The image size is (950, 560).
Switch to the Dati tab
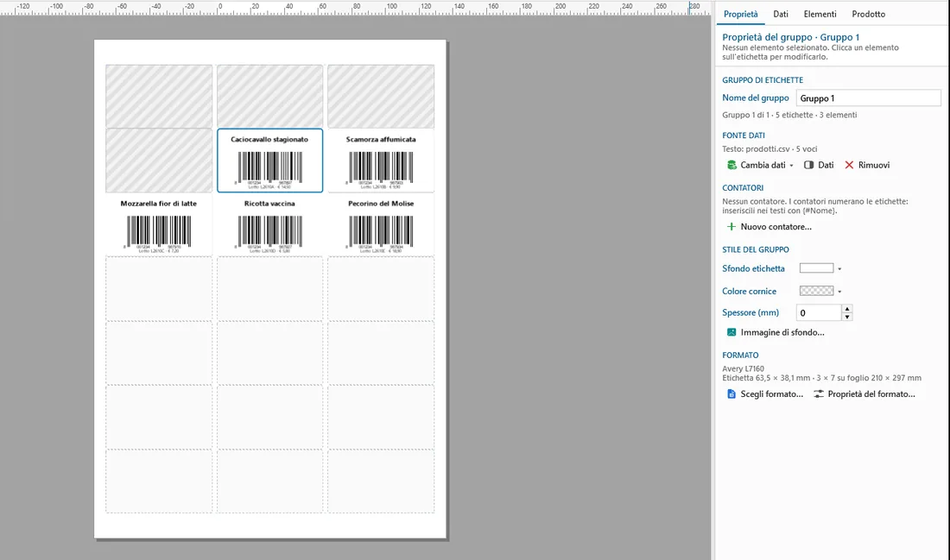tap(781, 14)
